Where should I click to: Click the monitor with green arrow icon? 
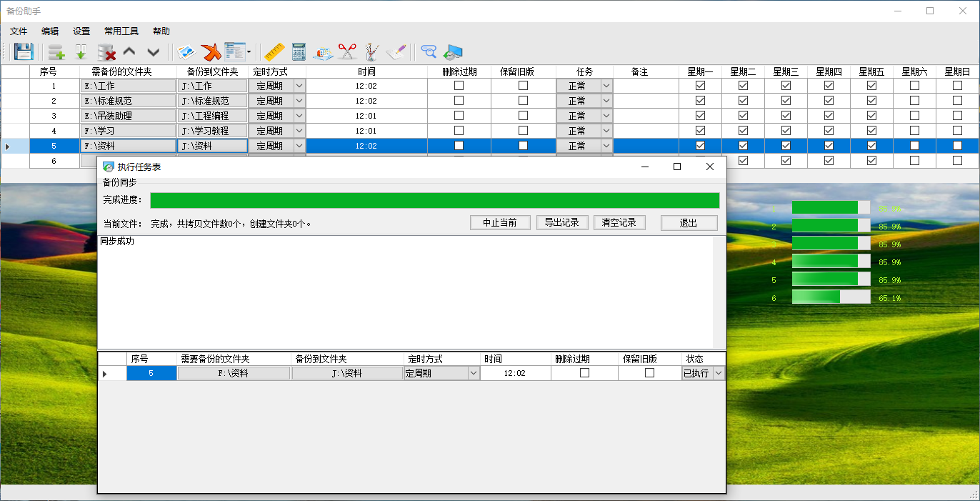453,51
